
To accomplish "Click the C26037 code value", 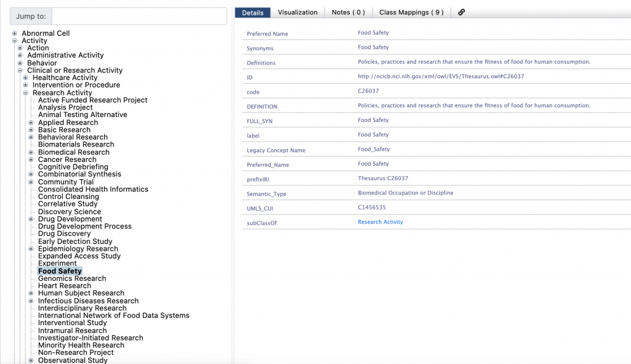I will click(x=368, y=91).
